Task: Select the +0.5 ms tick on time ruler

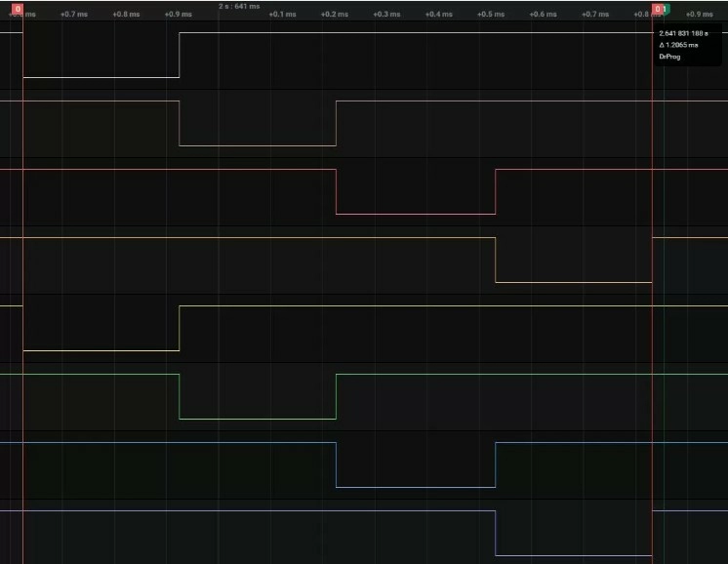Action: [x=492, y=15]
